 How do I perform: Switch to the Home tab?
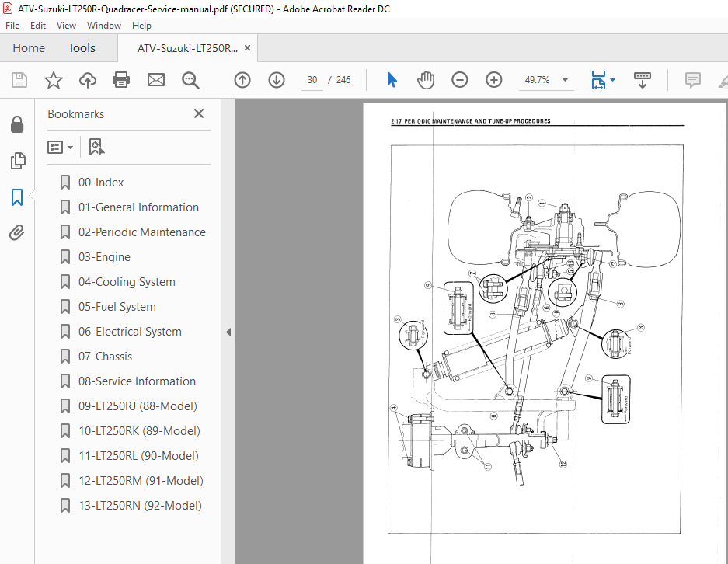[x=29, y=48]
